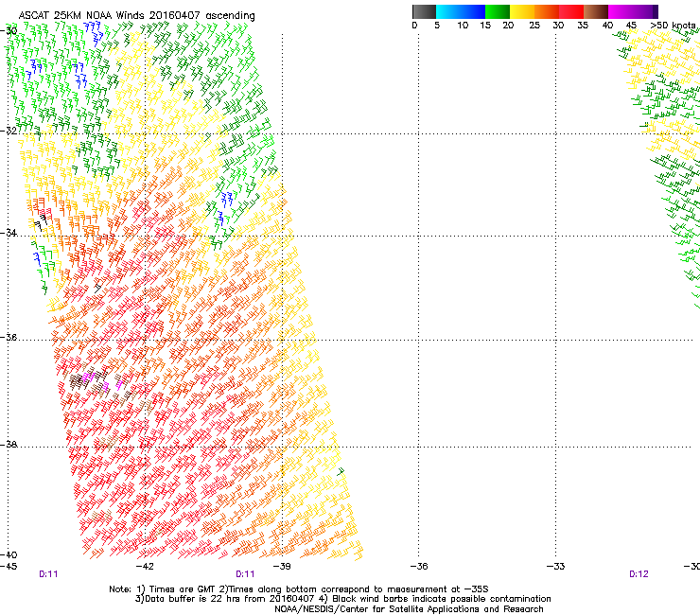This screenshot has height=615, width=700.
Task: Click the -32 latitude axis label
Action: click(9, 131)
